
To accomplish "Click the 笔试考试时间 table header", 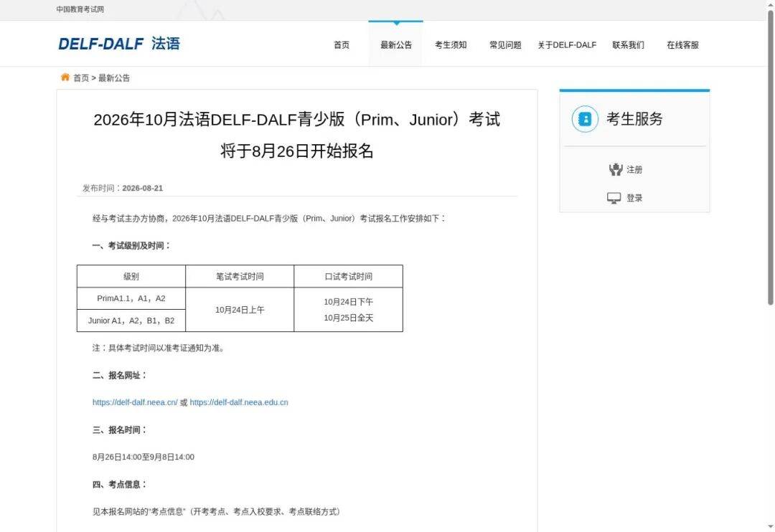I will pyautogui.click(x=240, y=277).
